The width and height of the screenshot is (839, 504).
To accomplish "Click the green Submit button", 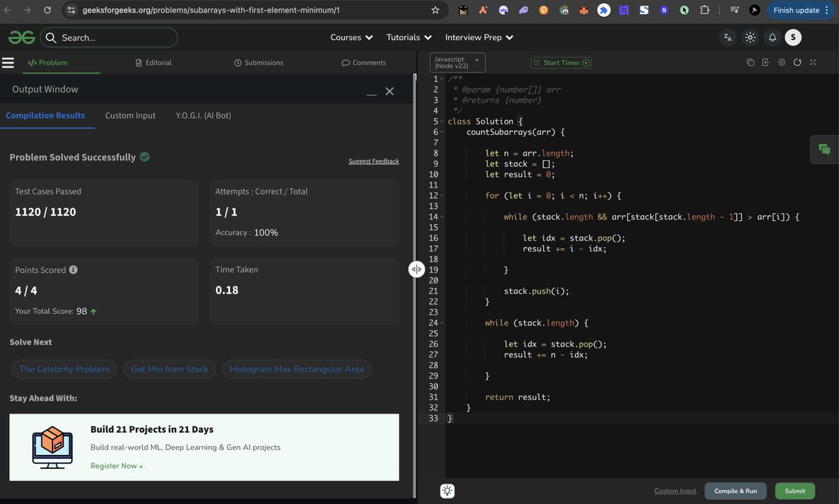I will coord(795,491).
